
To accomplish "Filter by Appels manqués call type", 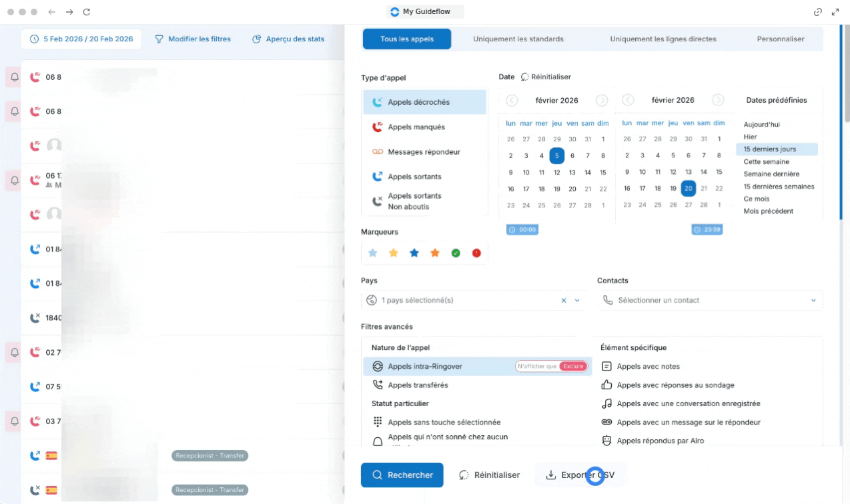I will 416,127.
